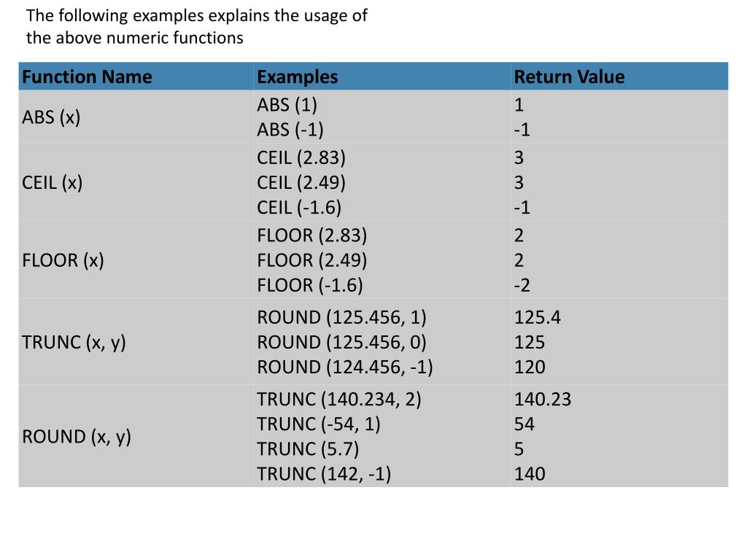This screenshot has height=560, width=747.
Task: Click the CEIL (-1.6) example
Action: click(299, 208)
